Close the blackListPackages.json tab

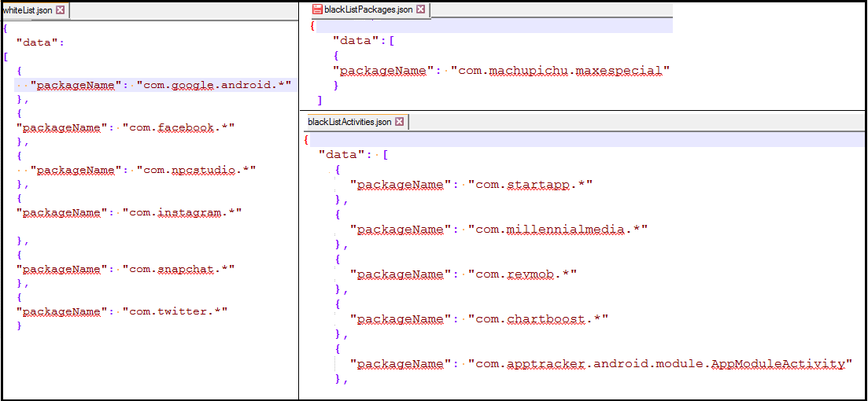pyautogui.click(x=420, y=9)
